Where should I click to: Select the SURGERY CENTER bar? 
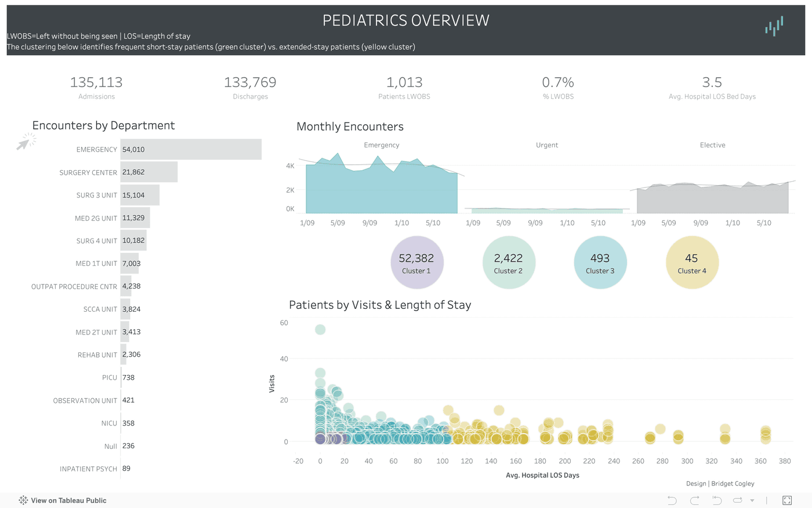pyautogui.click(x=148, y=172)
